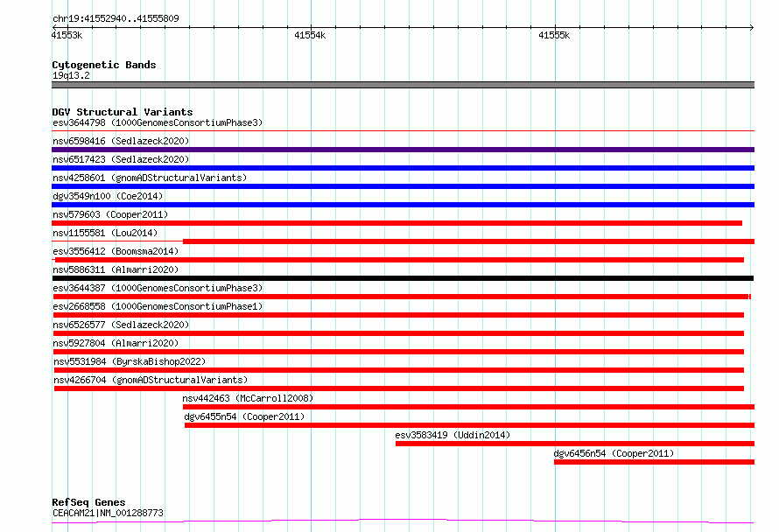Click the nsv1155581 (Lou2014) variant label
The image size is (779, 532).
105,233
